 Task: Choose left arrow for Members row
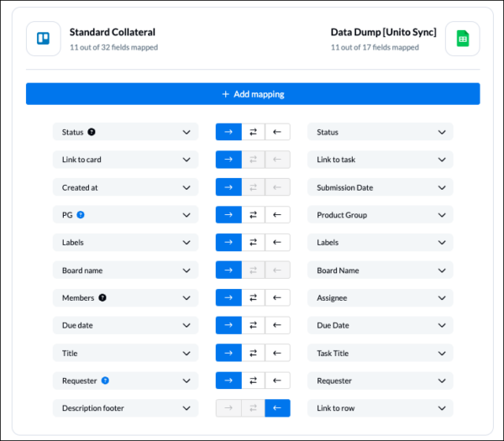pyautogui.click(x=277, y=297)
